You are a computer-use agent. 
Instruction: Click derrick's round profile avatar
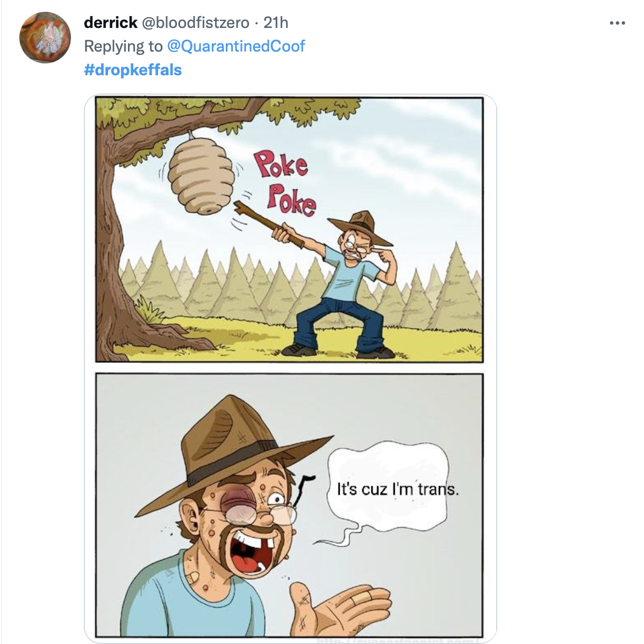[x=45, y=38]
